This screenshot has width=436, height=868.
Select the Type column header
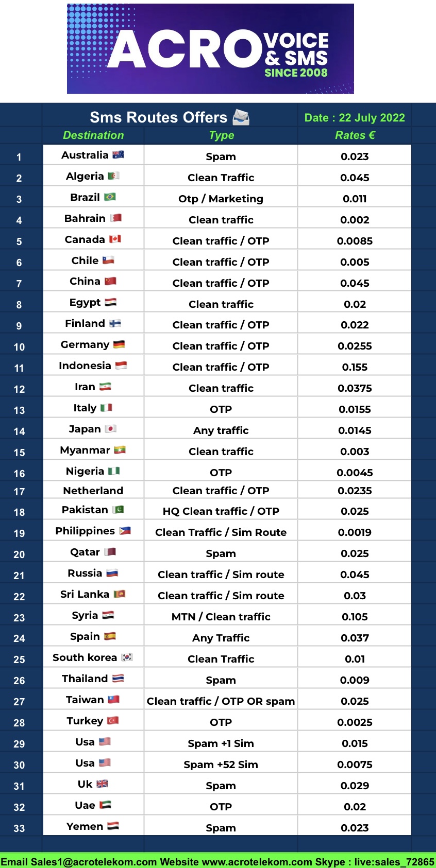(x=221, y=135)
